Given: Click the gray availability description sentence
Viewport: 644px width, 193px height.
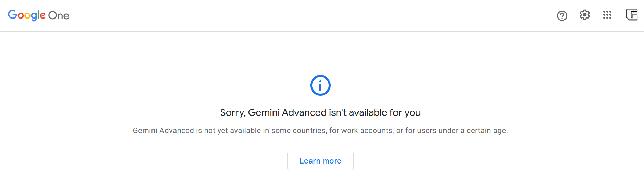Looking at the screenshot, I should pos(320,131).
